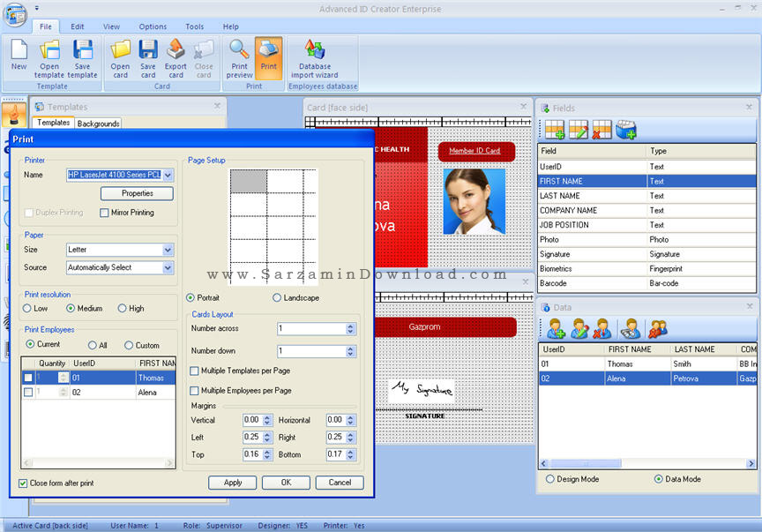The height and width of the screenshot is (532, 762).
Task: Click the application logo button
Action: (x=15, y=14)
